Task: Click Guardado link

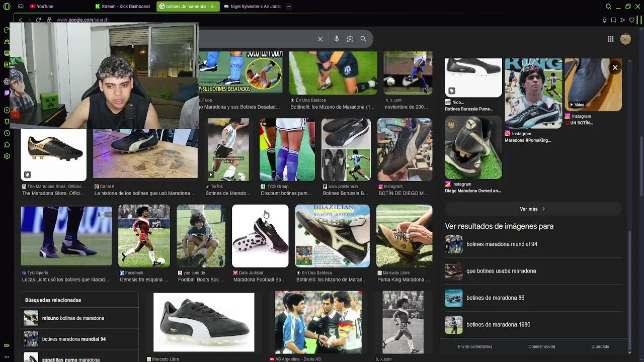Action: (x=600, y=346)
